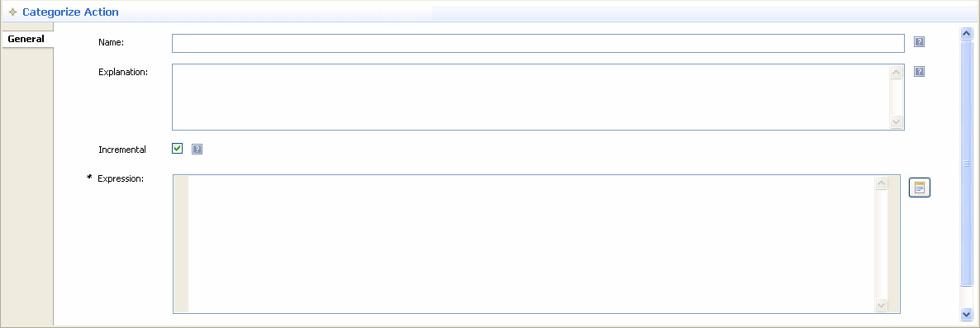The height and width of the screenshot is (328, 980).
Task: Click the help icon next to Incremental checkbox
Action: pos(197,150)
